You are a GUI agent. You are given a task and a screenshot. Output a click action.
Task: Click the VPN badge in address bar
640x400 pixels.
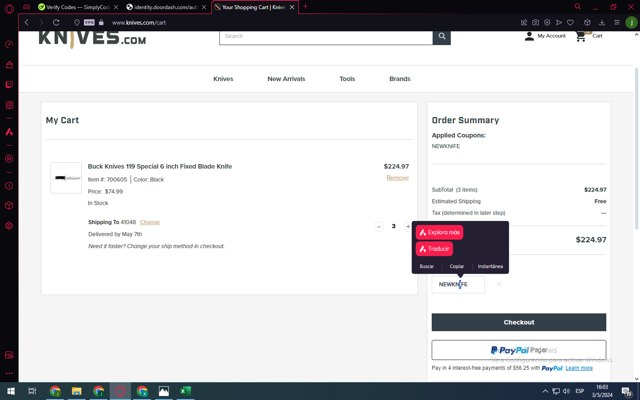point(89,22)
